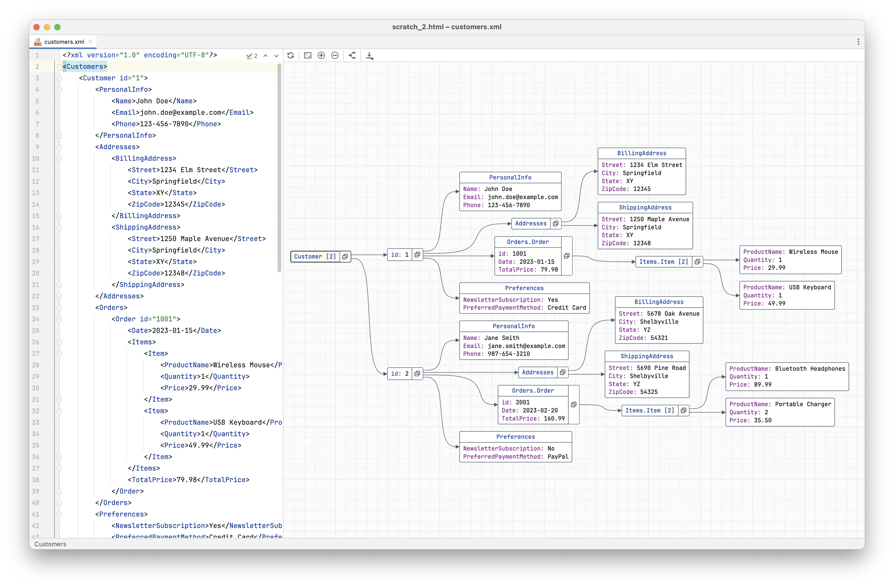Click the Customers breadcrumb in the status bar
Viewport: 894px width, 588px height.
[50, 544]
